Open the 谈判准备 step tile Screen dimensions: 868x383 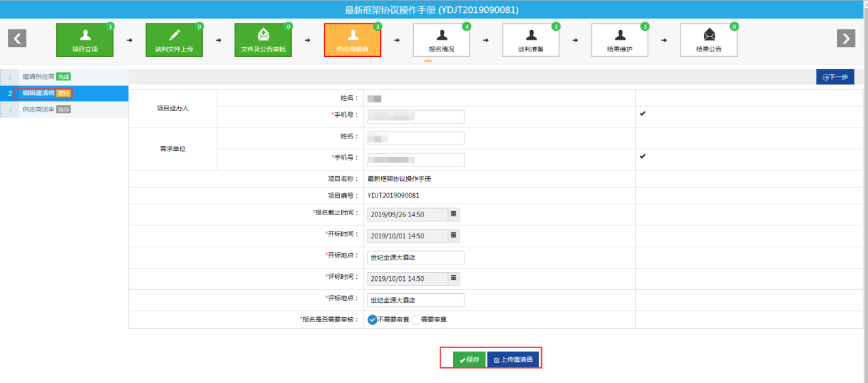click(531, 40)
